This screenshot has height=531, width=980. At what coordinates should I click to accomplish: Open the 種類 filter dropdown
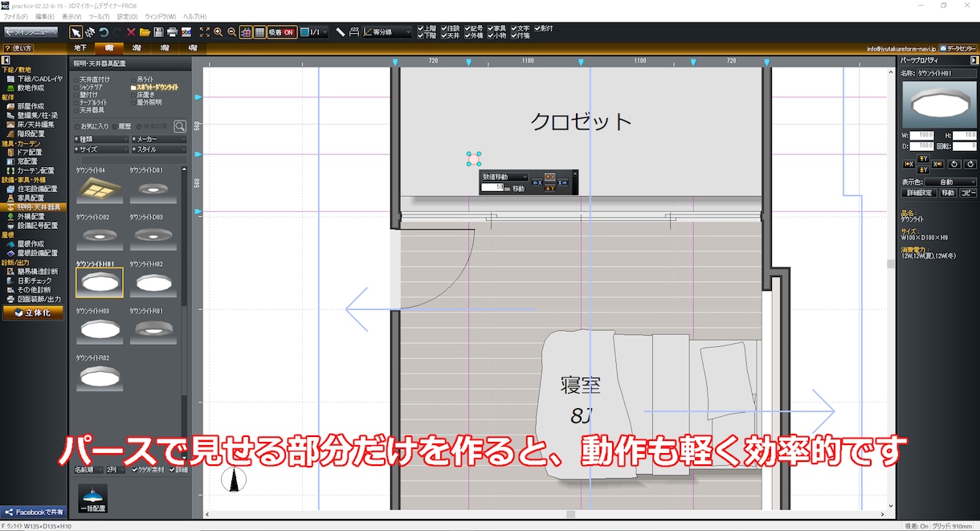click(100, 139)
